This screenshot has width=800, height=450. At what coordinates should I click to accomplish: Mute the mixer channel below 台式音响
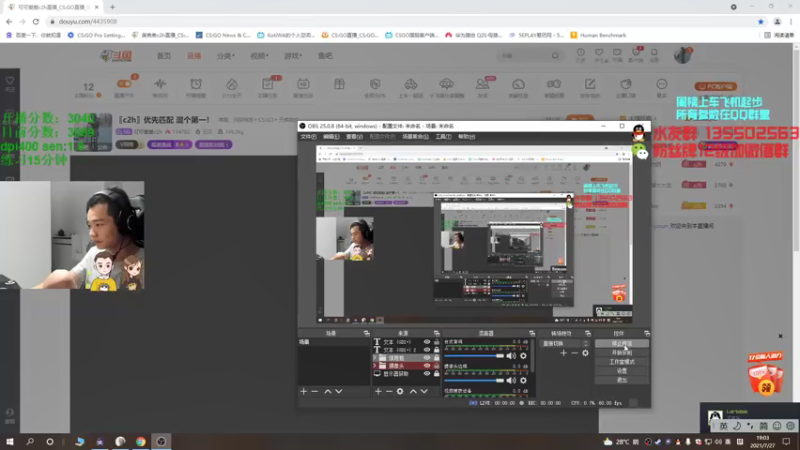pos(511,380)
